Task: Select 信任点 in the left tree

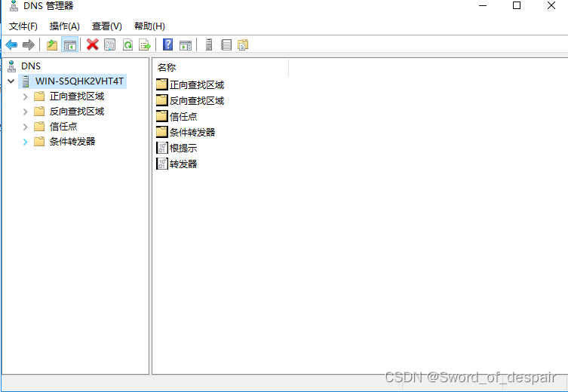Action: [63, 127]
